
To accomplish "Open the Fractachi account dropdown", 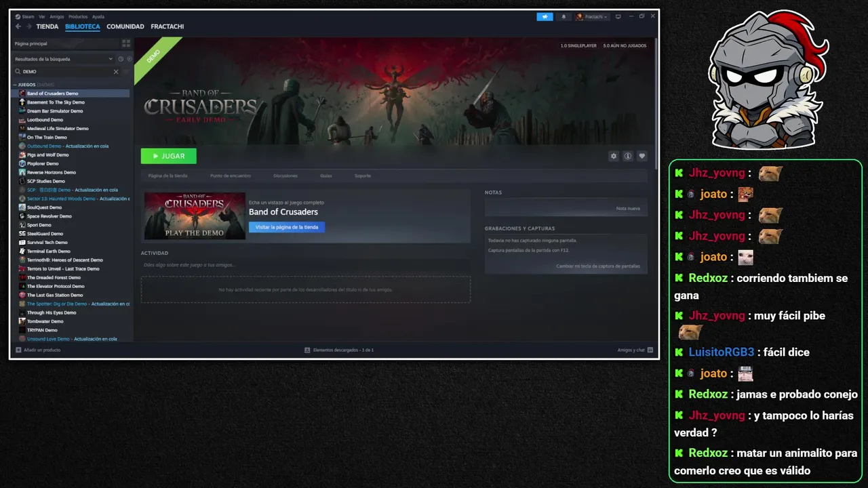I will click(592, 16).
